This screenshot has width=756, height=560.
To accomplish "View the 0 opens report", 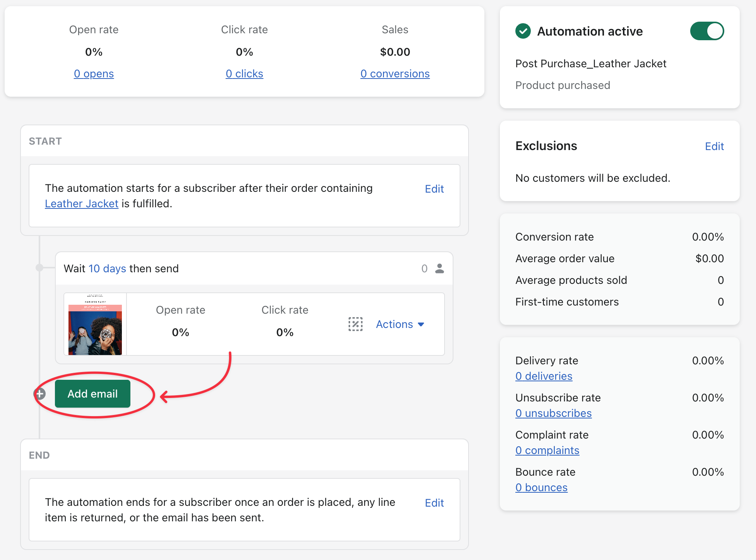I will 94,73.
